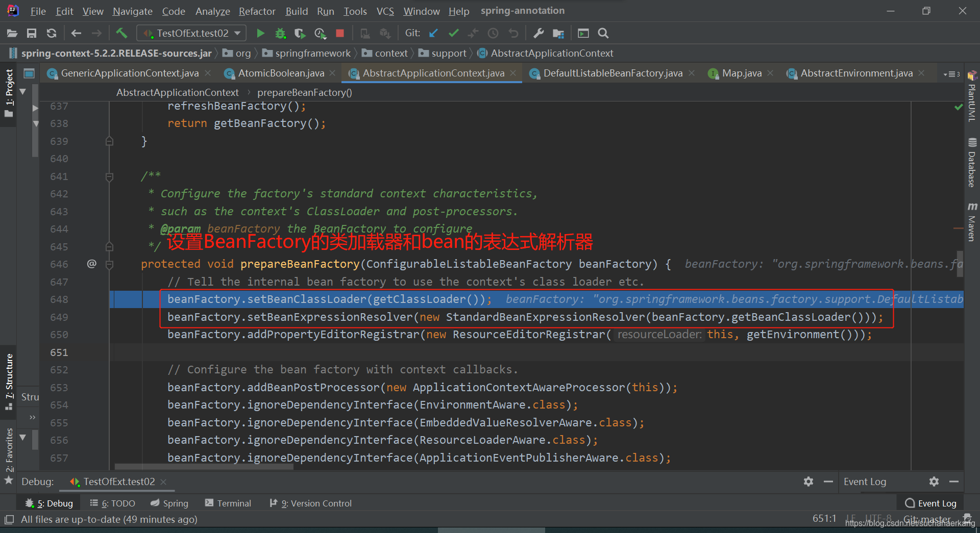
Task: Open the 6: TODO tool window
Action: [112, 503]
